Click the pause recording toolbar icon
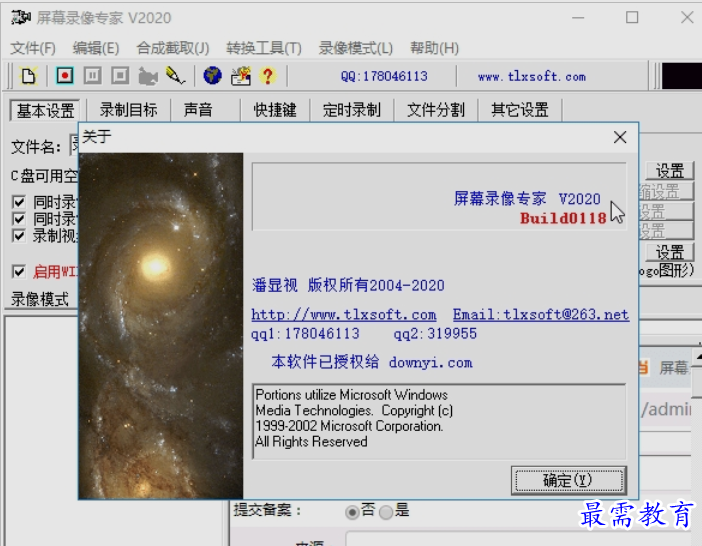The image size is (702, 546). [x=92, y=76]
